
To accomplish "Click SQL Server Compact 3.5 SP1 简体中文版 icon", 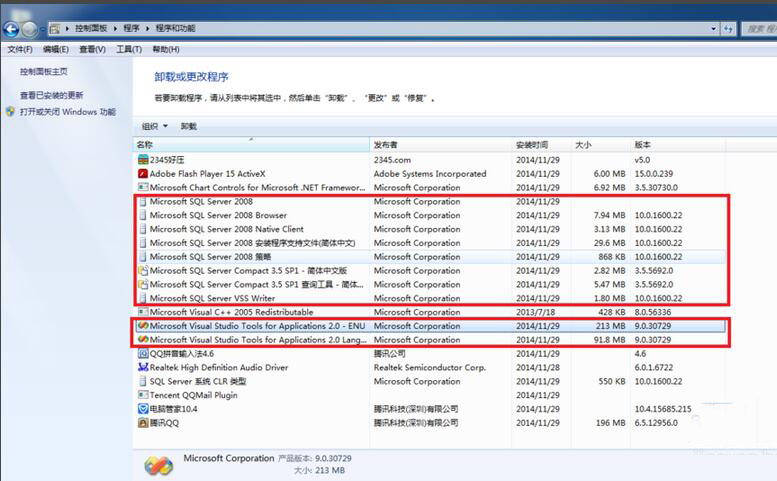I will click(143, 270).
